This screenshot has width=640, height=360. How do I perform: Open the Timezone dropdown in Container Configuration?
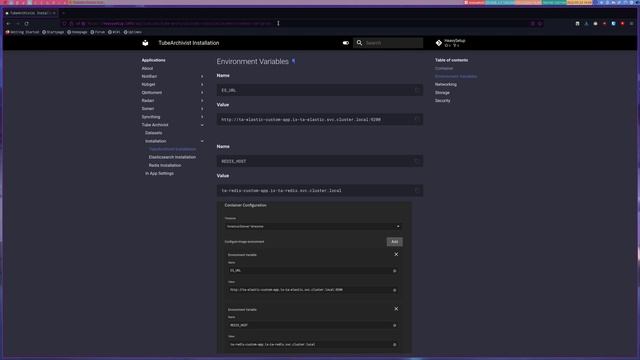[x=313, y=227]
